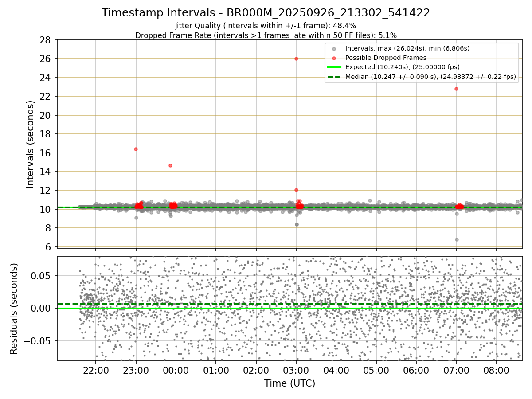Click the '22:00' x-axis tick label
The width and height of the screenshot is (532, 399).
(x=96, y=370)
